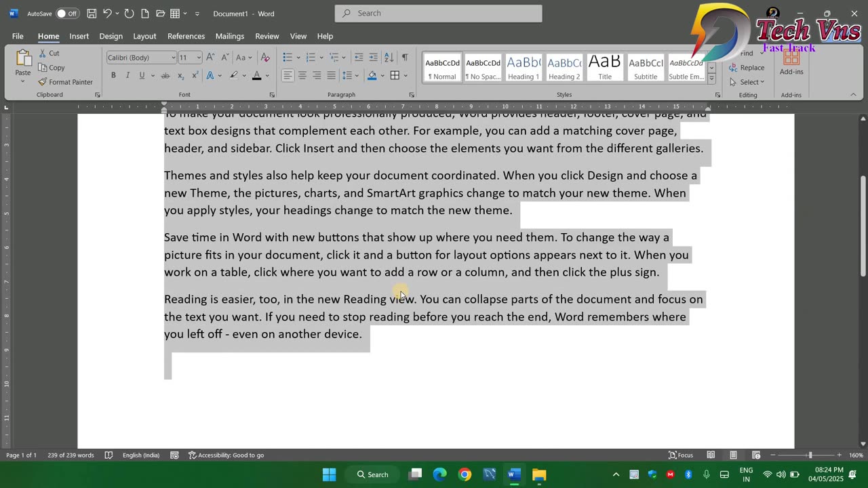Screen dimensions: 868x488
Task: Toggle Align Left paragraph button
Action: (x=288, y=75)
